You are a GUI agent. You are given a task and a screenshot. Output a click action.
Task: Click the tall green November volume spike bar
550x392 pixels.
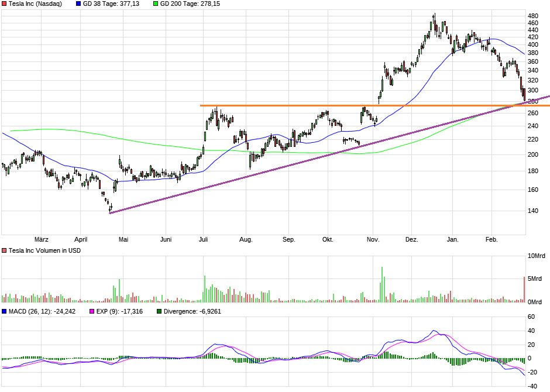pyautogui.click(x=382, y=284)
